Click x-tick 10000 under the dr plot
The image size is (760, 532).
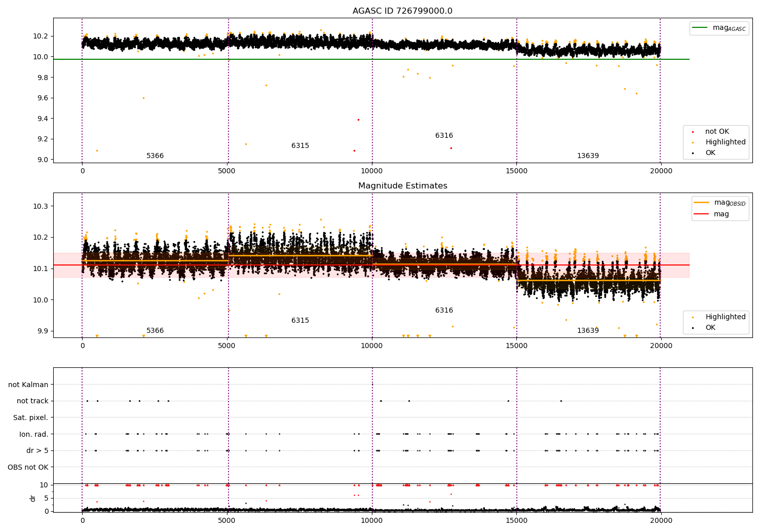point(372,520)
